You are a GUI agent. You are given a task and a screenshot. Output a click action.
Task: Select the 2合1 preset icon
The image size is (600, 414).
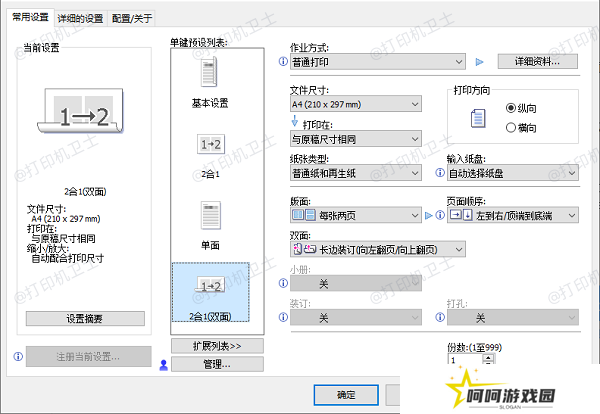[210, 144]
